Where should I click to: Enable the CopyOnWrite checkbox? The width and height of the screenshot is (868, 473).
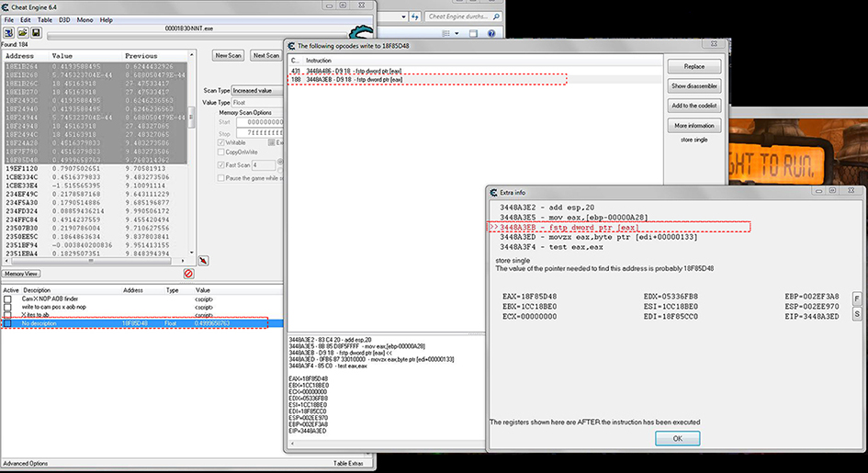220,153
